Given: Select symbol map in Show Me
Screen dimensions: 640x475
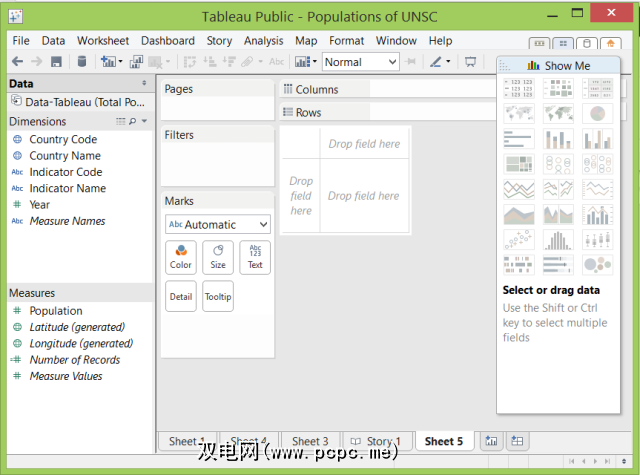Looking at the screenshot, I should (519, 113).
